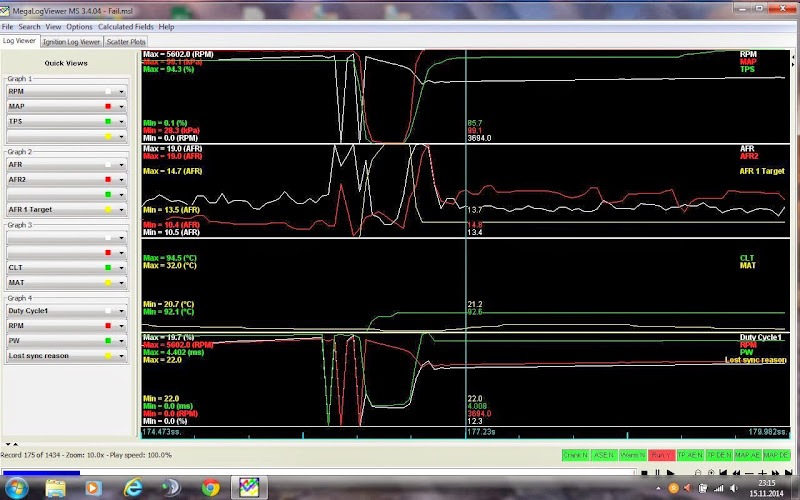
Task: Open Graph 4 RPM field dropdown
Action: coord(66,326)
